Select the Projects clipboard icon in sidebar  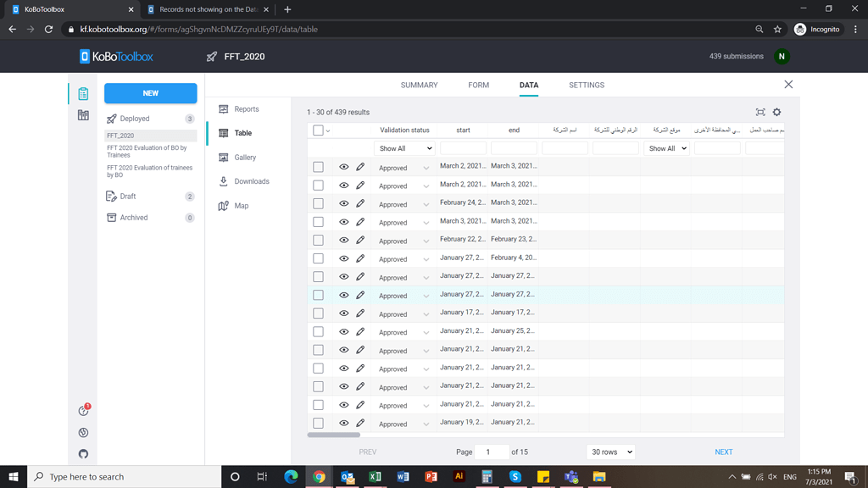82,93
